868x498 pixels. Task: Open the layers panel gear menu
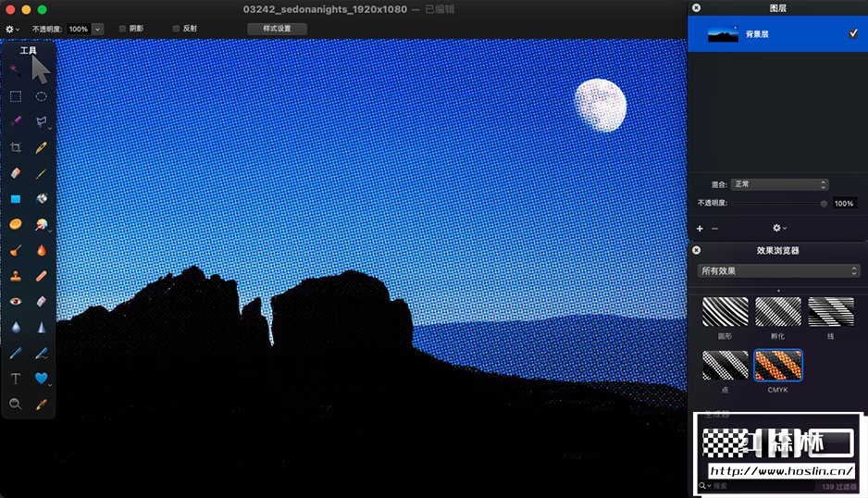point(779,229)
